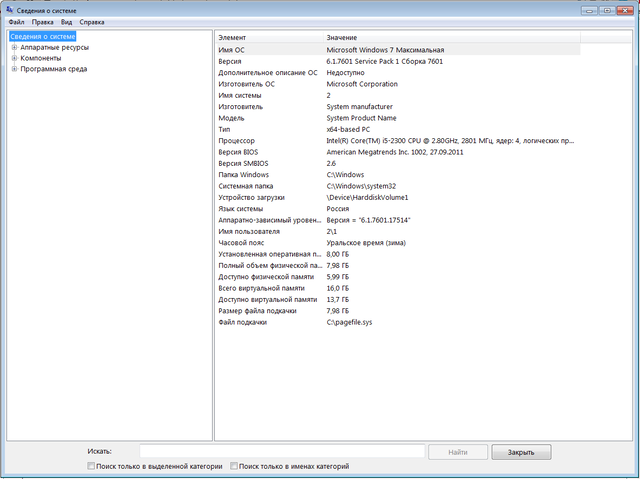Enable 'Поиск только в выделенной категории' checkbox

tap(92, 466)
